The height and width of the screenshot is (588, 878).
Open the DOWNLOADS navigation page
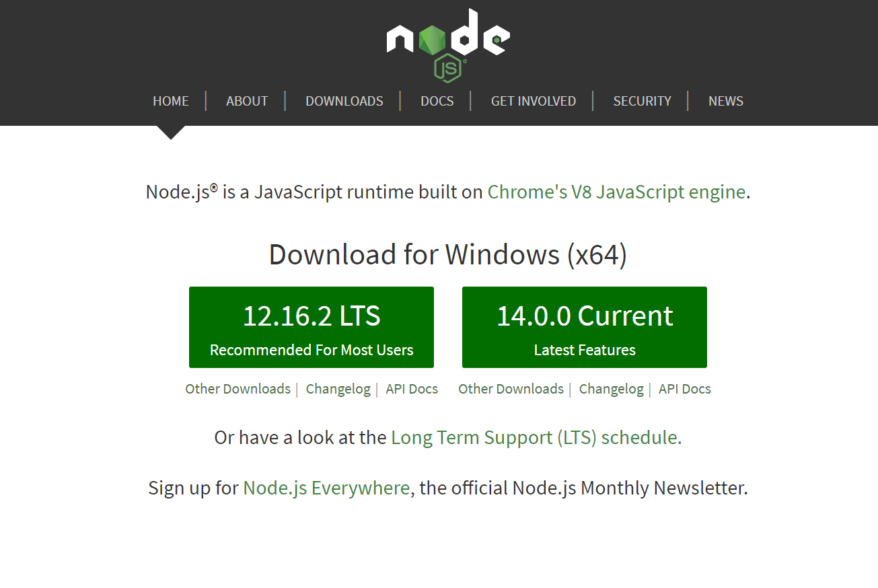(344, 101)
